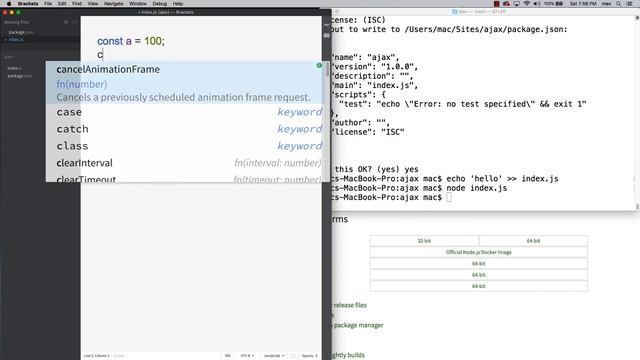Click the red menu bar status icon

(x=497, y=4)
